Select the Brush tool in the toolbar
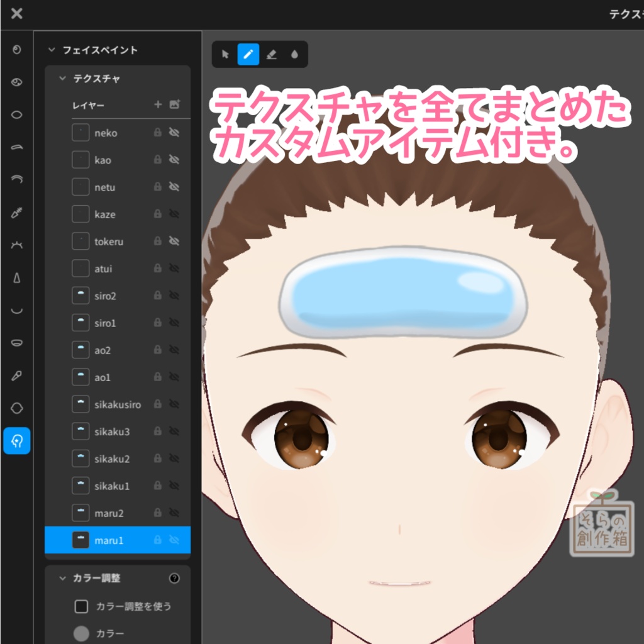The image size is (644, 644). click(248, 55)
